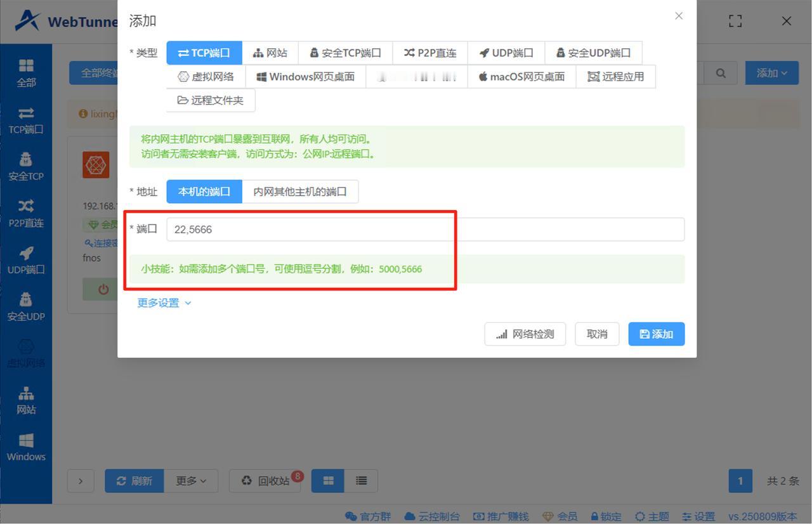Run 网络检测 network check
Viewport: 812px width, 524px height.
coord(525,334)
